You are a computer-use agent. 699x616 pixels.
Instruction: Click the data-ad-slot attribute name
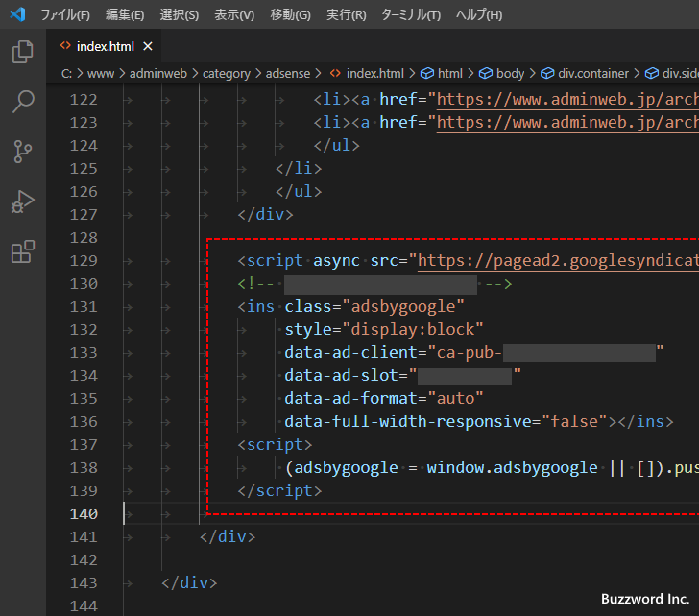click(341, 376)
